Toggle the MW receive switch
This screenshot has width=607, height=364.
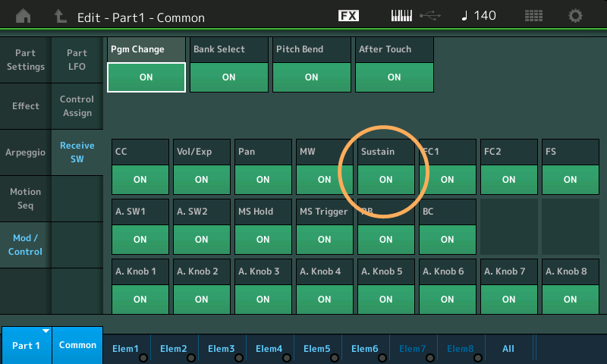[x=325, y=180]
